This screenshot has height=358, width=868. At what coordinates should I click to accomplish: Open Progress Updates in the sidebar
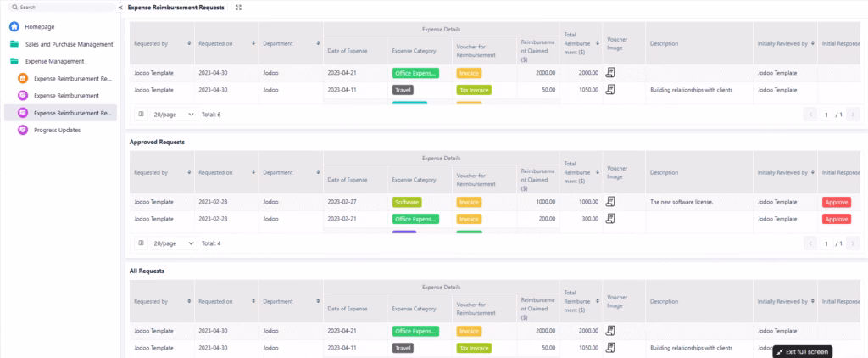click(57, 130)
